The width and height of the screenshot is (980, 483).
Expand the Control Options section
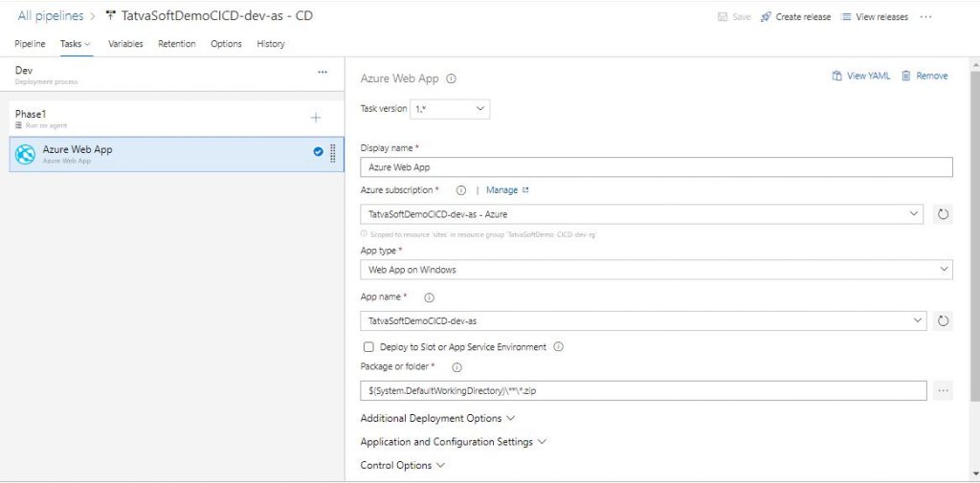pyautogui.click(x=403, y=466)
